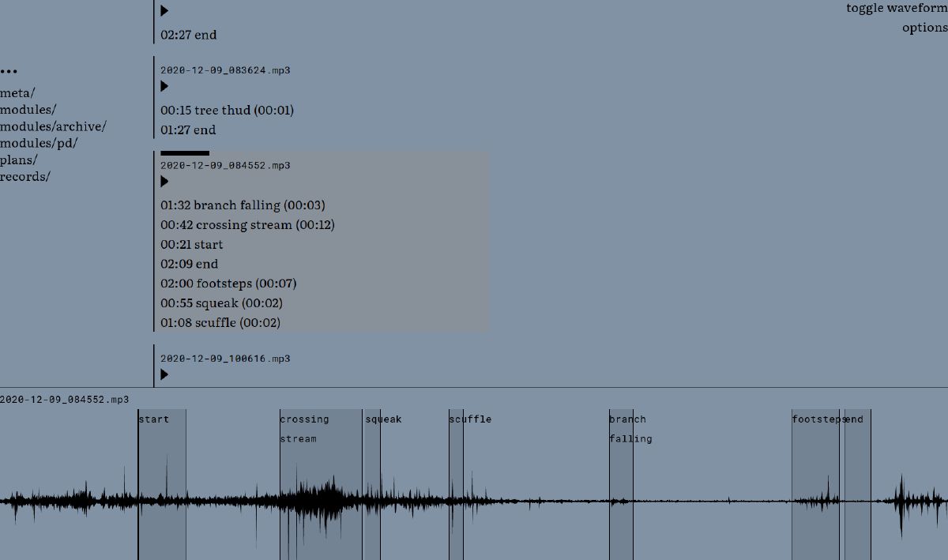Select the 02:00 footsteps entry
Viewport: 948px width, 560px height.
click(228, 284)
